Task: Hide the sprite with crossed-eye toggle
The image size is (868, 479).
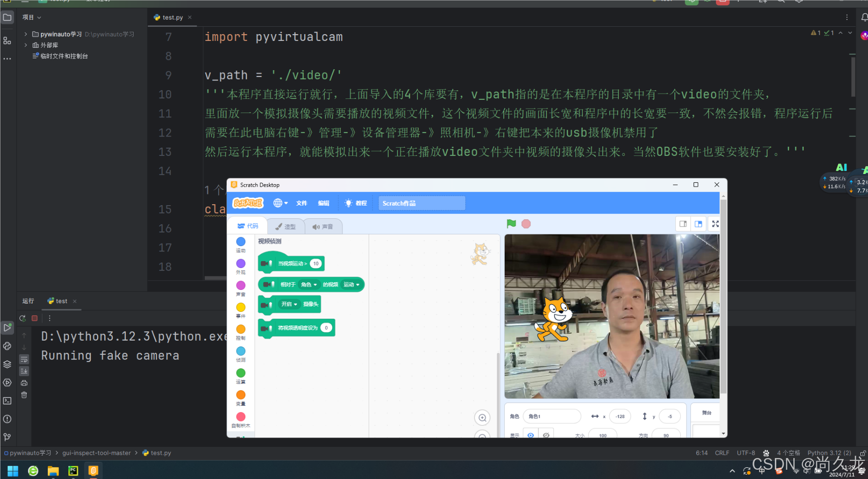Action: [546, 435]
